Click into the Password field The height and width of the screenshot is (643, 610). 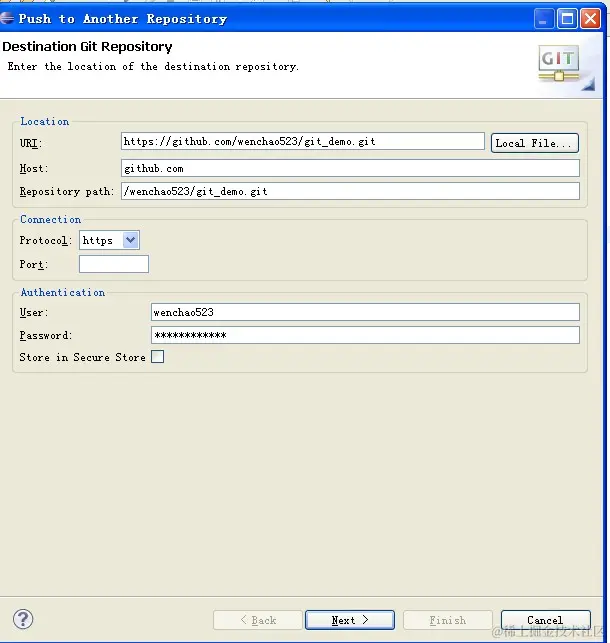[x=365, y=335]
